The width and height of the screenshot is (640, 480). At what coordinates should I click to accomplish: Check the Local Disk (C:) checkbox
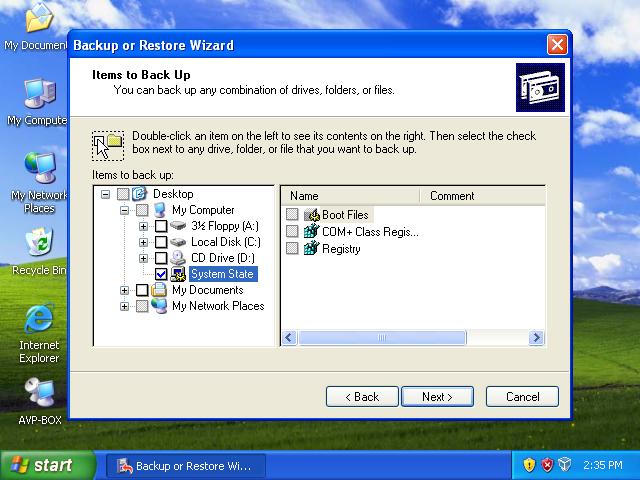[x=161, y=242]
